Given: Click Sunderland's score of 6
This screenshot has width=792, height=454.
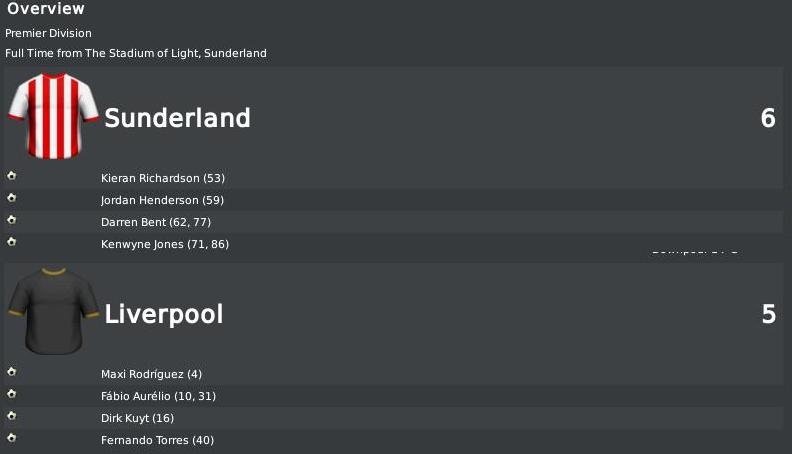Looking at the screenshot, I should pos(768,118).
